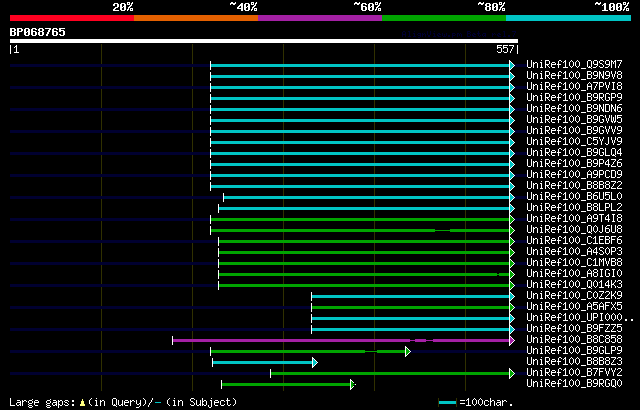This screenshot has width=640, height=410.
Task: Click the cyan 100char scale bar
Action: point(447,403)
